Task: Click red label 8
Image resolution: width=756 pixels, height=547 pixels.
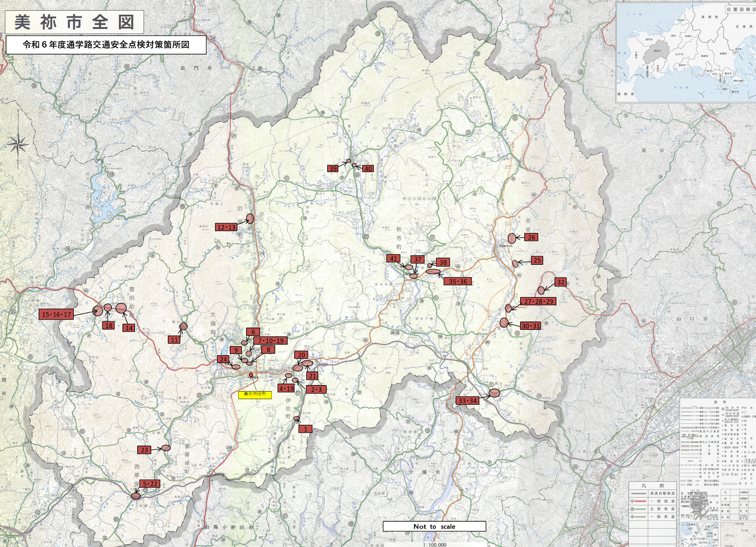Action: click(268, 350)
